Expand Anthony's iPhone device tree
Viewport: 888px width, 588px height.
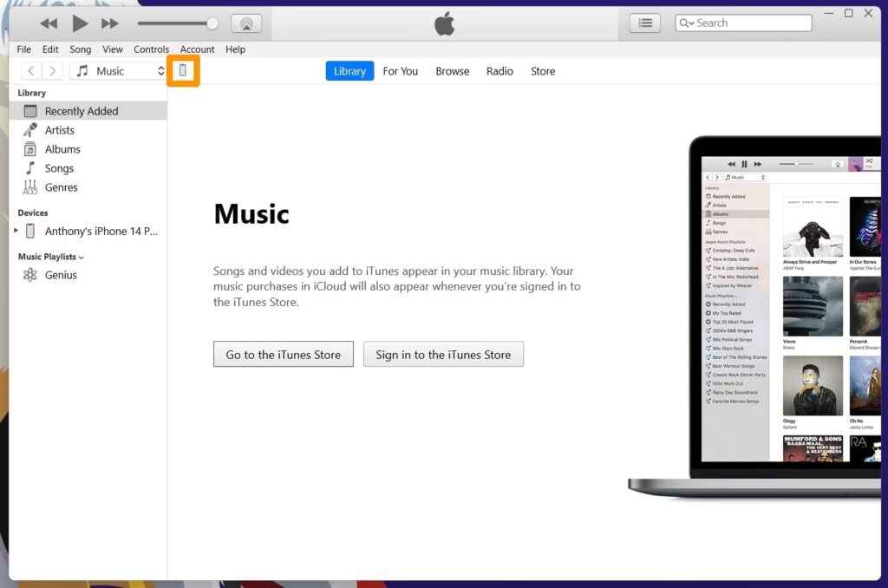pyautogui.click(x=16, y=231)
